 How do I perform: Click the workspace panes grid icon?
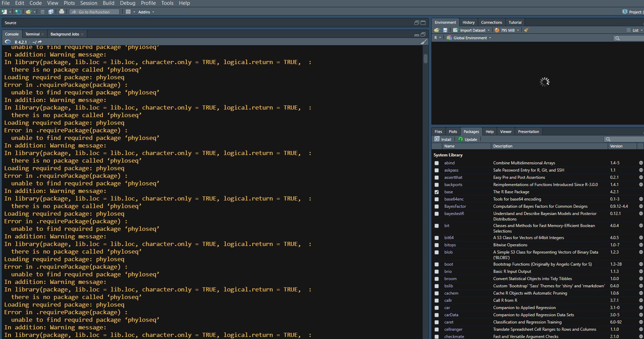[128, 12]
